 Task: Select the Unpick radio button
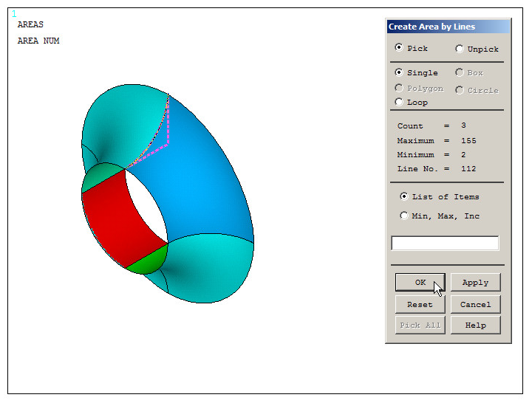(x=460, y=49)
